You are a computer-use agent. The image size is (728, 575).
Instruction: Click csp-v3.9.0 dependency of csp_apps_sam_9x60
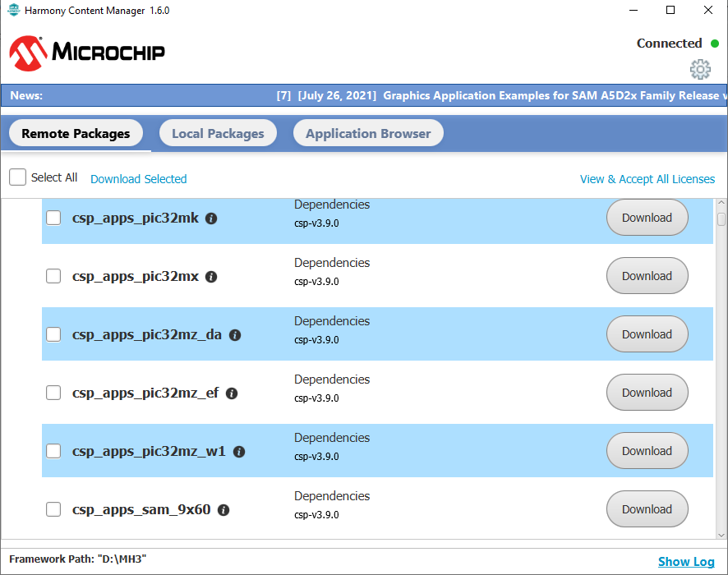(316, 515)
